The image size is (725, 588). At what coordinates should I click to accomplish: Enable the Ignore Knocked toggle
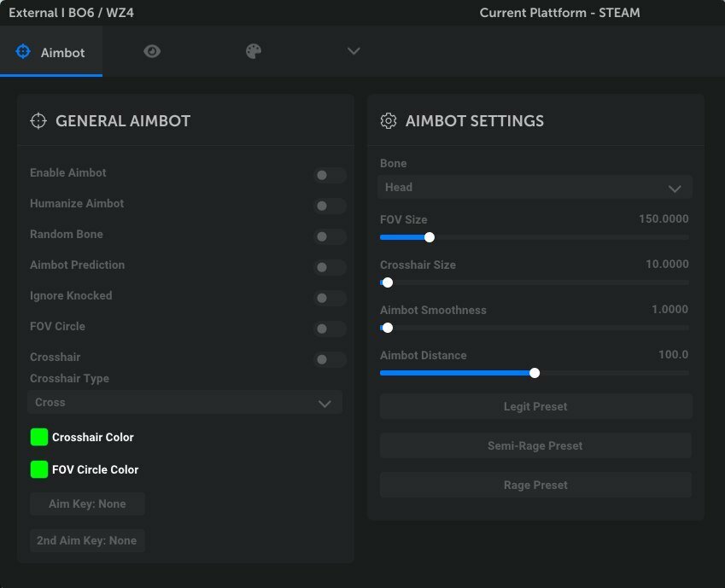(330, 298)
